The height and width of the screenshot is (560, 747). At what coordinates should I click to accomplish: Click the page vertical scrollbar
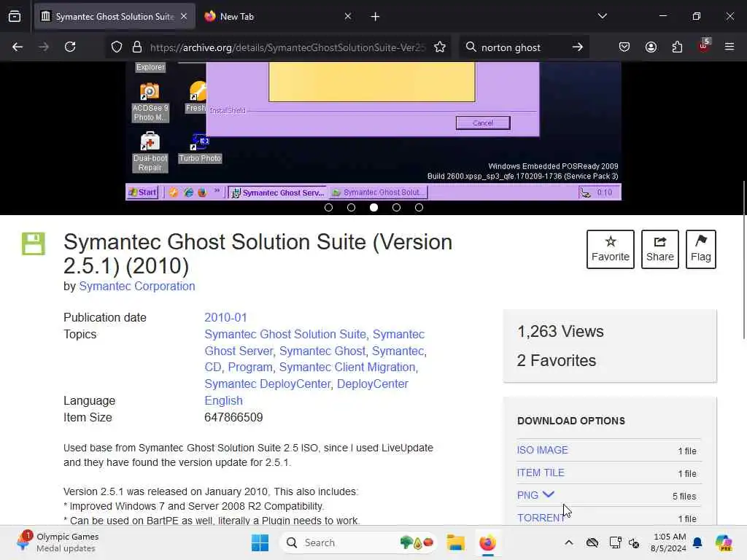[743, 260]
